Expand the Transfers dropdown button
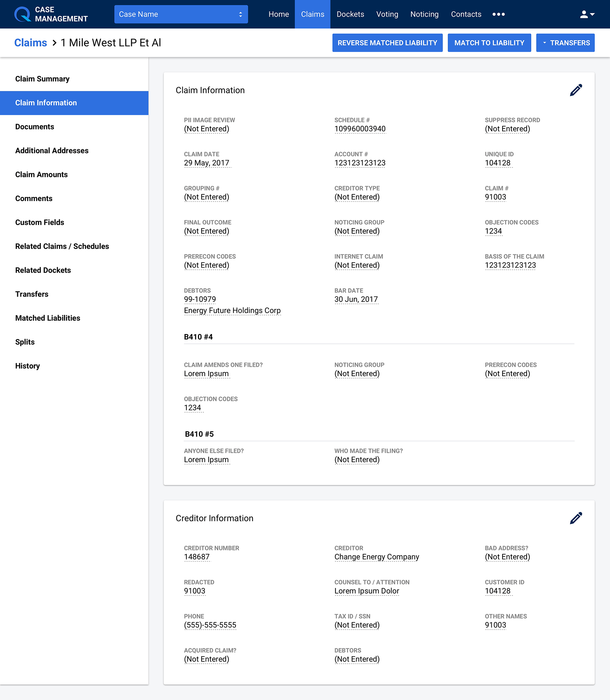Image resolution: width=610 pixels, height=700 pixels. [565, 43]
